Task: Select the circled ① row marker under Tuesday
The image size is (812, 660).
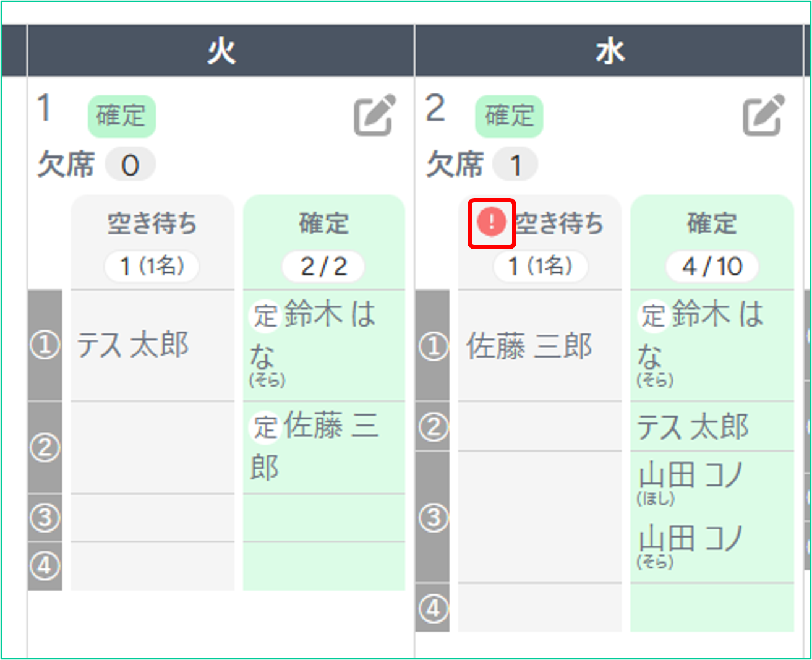Action: (45, 345)
